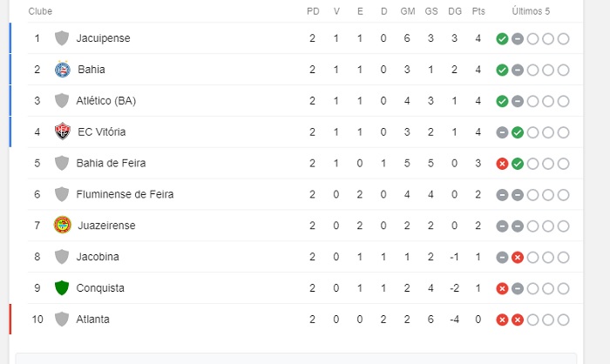Screen dimensions: 610x364
Task: Open the Fluminense de Feira team link
Action: [125, 194]
